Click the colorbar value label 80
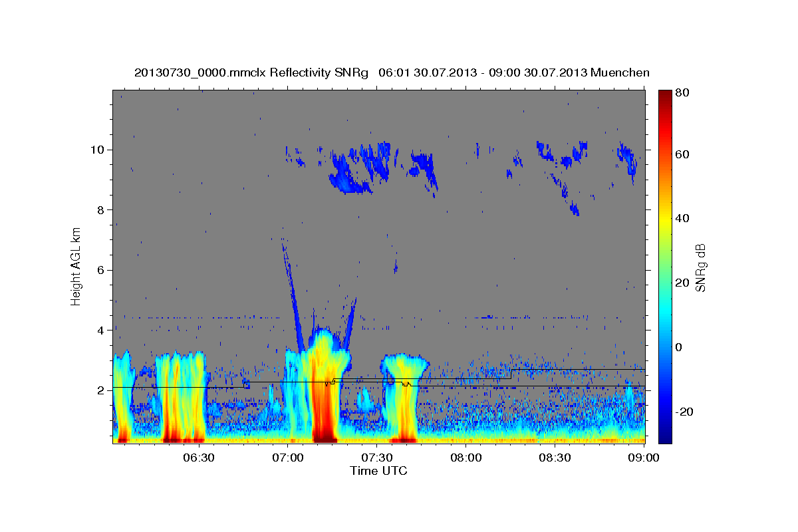The image size is (798, 532). tap(682, 93)
